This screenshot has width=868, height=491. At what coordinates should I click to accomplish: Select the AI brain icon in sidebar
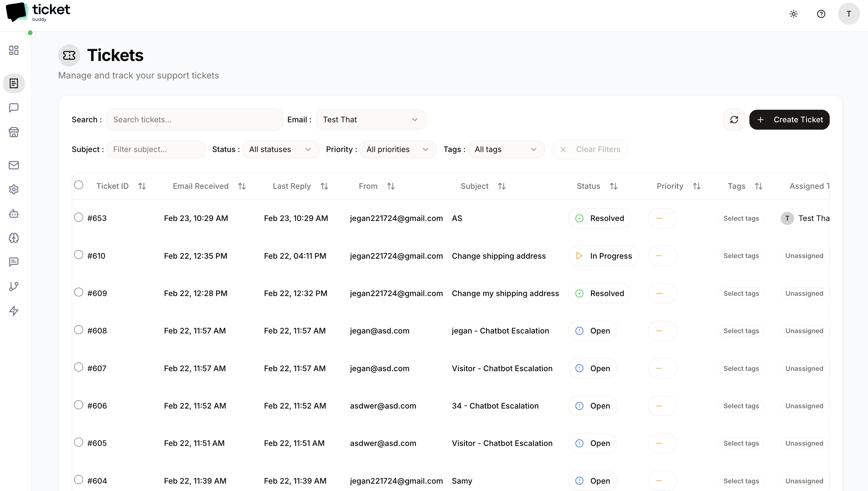[x=13, y=238]
